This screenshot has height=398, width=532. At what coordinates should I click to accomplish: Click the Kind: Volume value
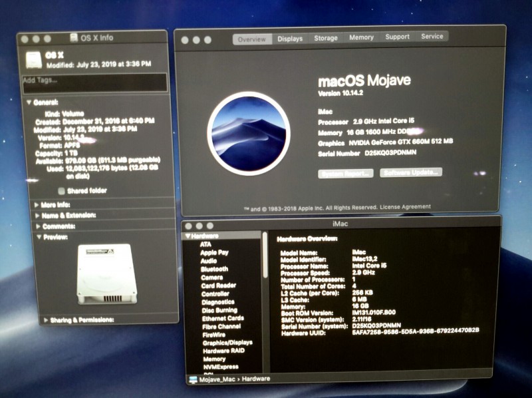(x=72, y=114)
